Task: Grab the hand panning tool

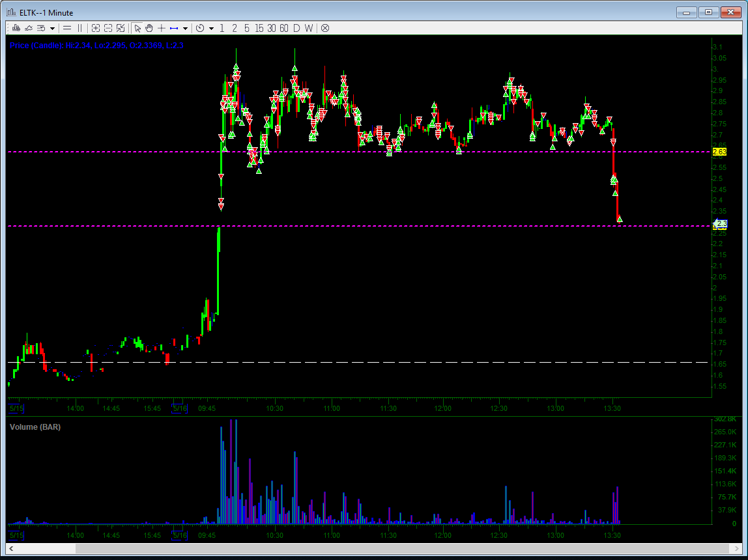Action: click(149, 28)
